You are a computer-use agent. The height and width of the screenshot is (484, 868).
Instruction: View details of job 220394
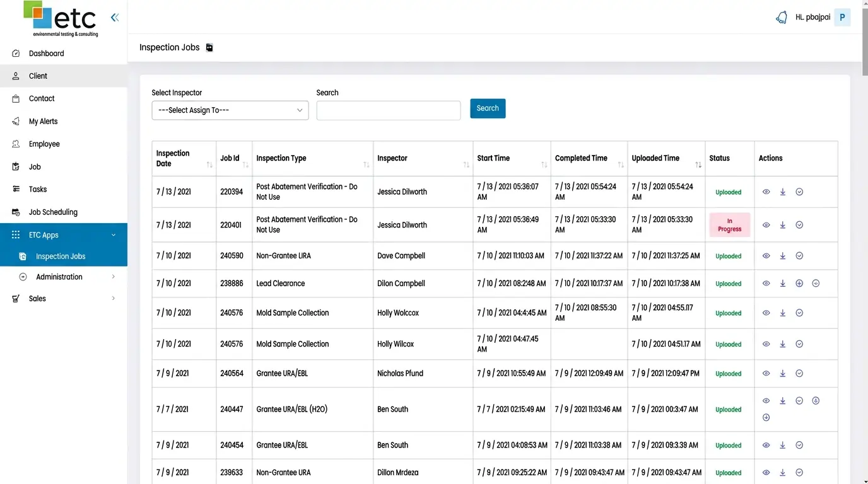pyautogui.click(x=766, y=192)
